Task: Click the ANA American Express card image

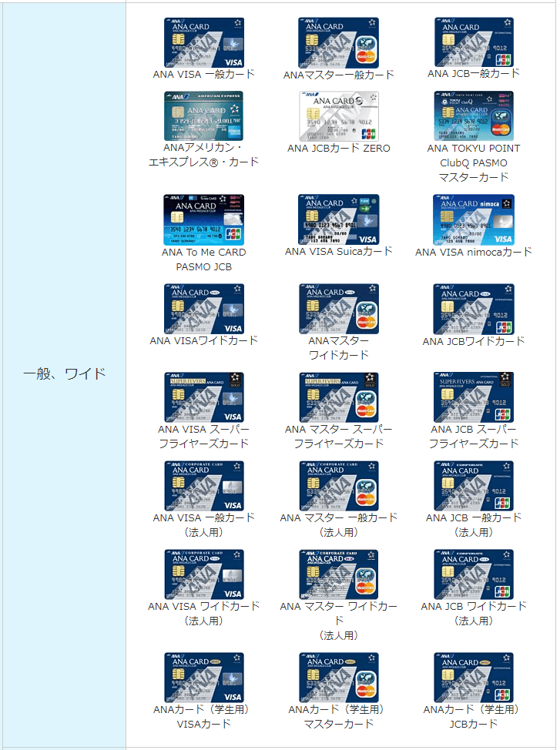Action: click(203, 116)
